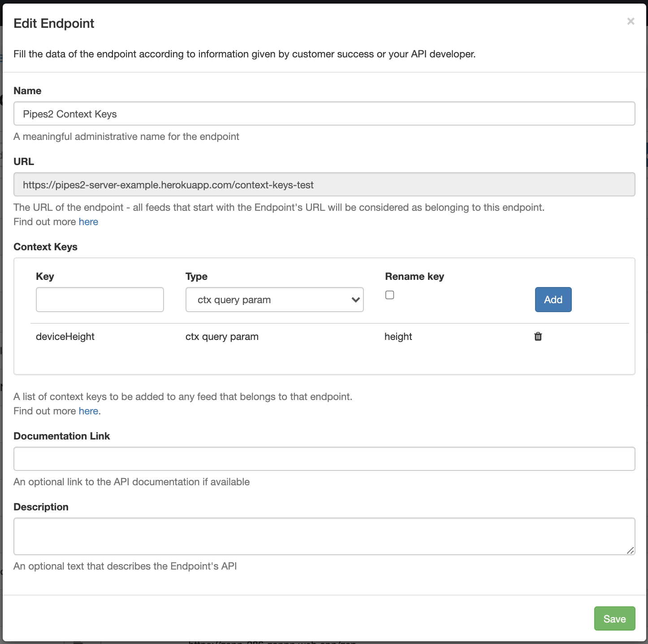Focus the Description text area
Image resolution: width=648 pixels, height=644 pixels.
click(324, 536)
